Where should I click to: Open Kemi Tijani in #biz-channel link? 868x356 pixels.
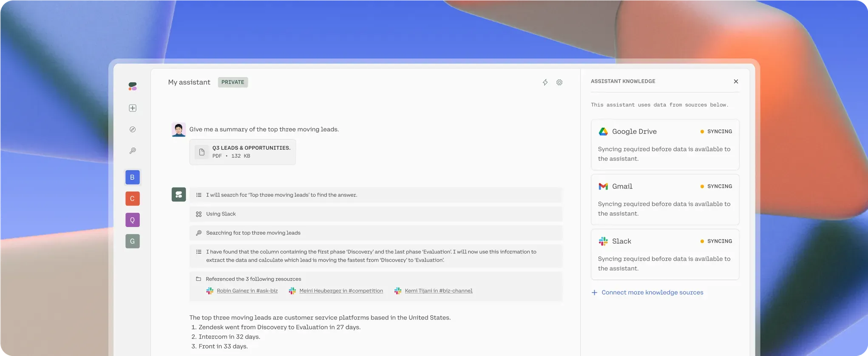click(439, 291)
